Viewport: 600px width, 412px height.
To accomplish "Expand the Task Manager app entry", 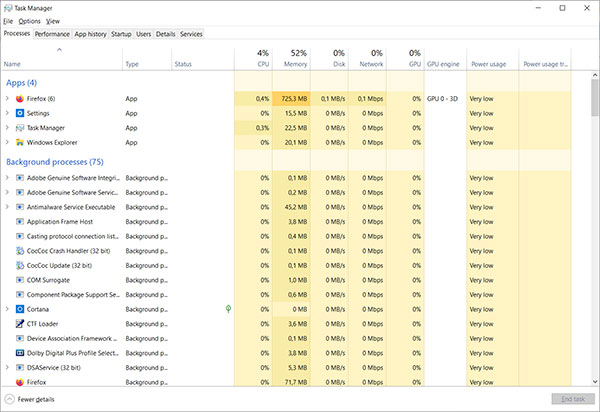I will coord(7,128).
